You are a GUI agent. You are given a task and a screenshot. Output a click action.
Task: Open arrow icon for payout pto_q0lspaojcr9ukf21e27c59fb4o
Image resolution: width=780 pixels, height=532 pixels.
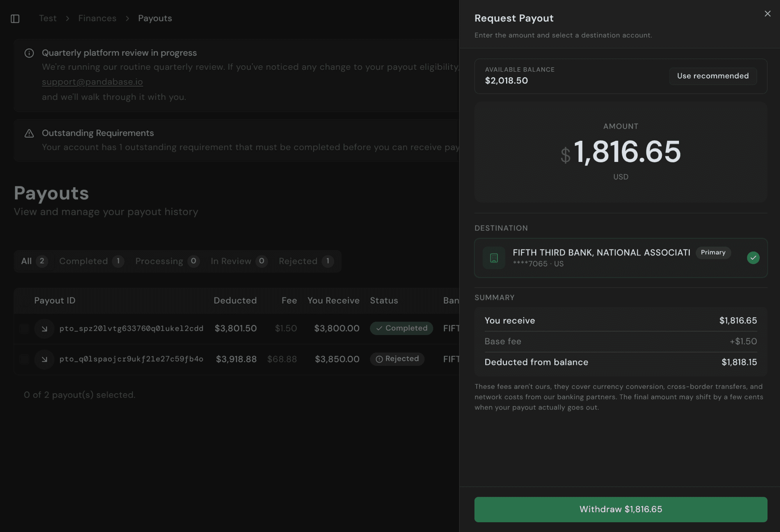(x=44, y=359)
